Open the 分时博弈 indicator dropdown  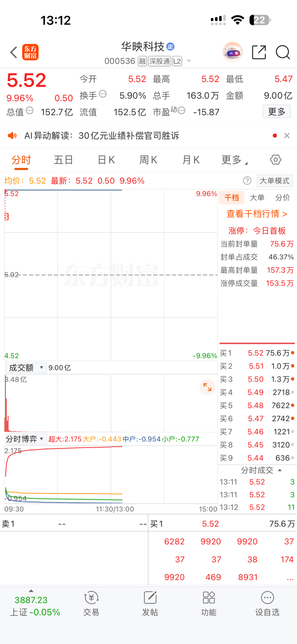click(x=26, y=439)
